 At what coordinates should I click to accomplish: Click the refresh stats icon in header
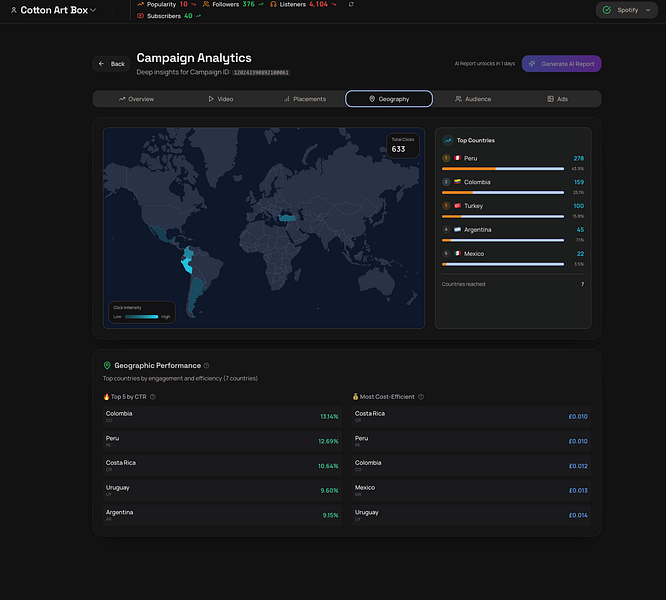351,4
